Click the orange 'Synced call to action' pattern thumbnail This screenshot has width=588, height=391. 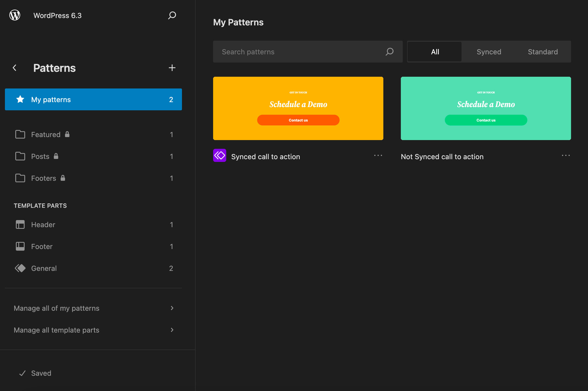point(298,108)
